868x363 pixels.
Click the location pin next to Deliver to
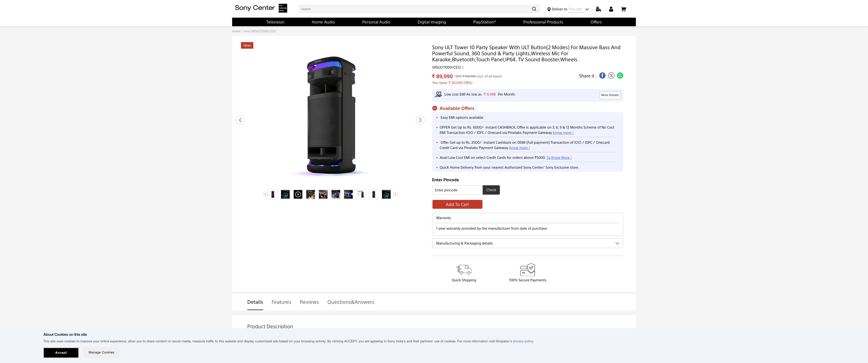[x=549, y=9]
